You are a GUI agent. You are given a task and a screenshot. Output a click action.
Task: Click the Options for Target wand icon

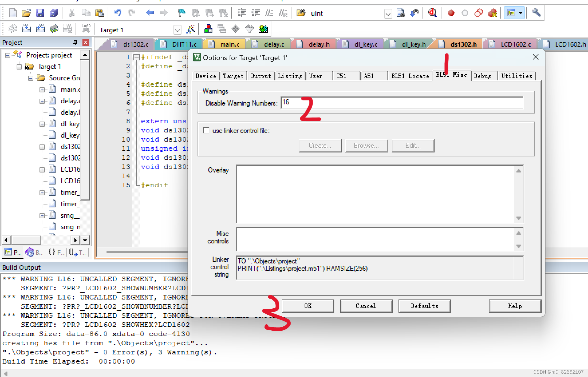(191, 29)
